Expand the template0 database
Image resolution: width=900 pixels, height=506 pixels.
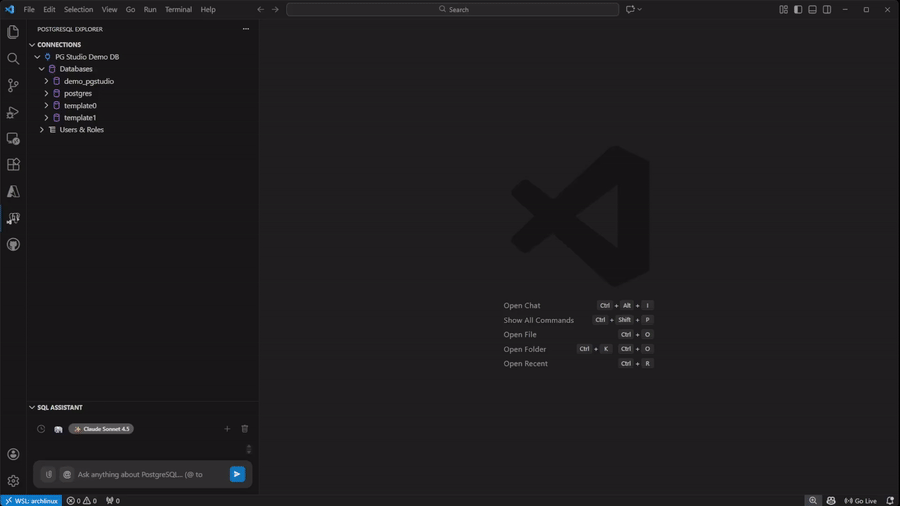pyautogui.click(x=46, y=106)
